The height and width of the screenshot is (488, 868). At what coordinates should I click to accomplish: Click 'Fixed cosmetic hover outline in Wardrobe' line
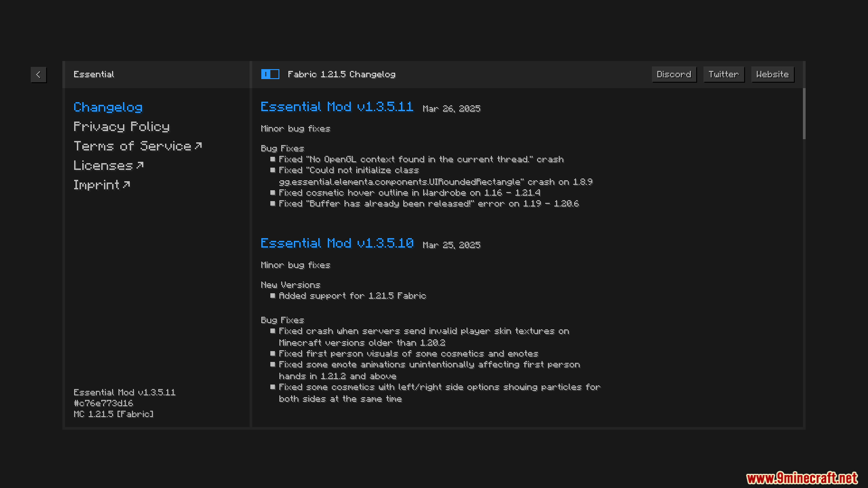click(x=410, y=193)
